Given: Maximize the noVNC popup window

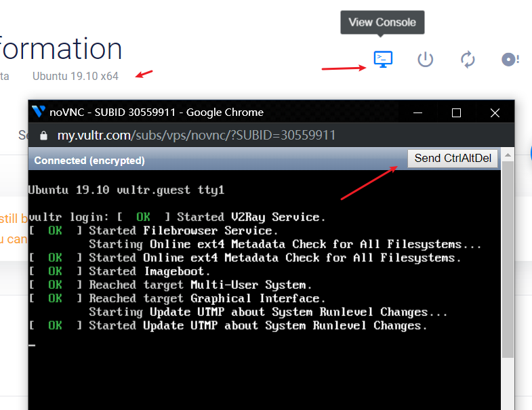Looking at the screenshot, I should pyautogui.click(x=456, y=112).
